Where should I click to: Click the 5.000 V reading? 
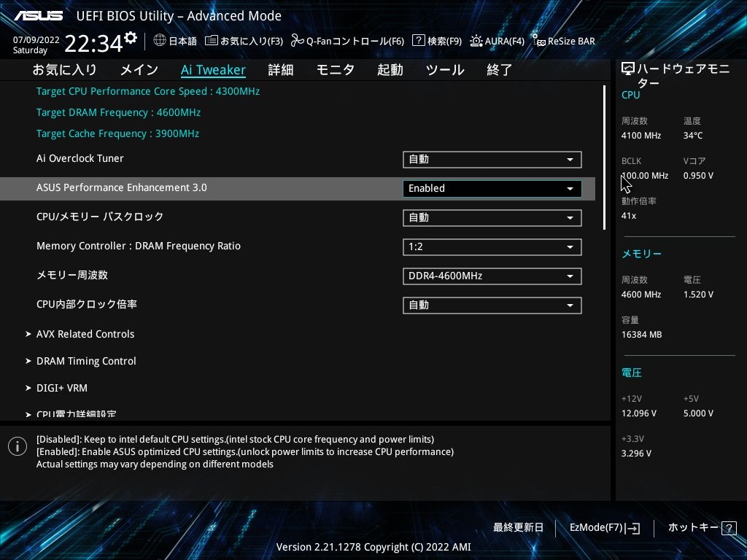(698, 413)
